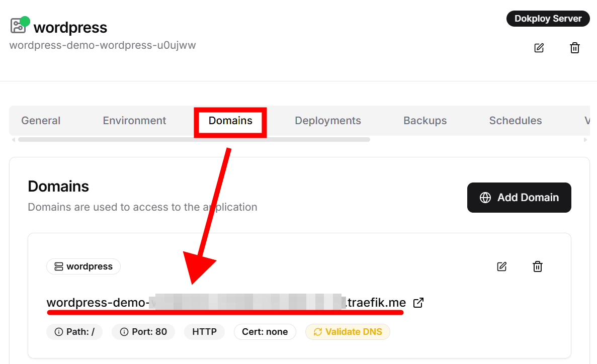Edit the wordpress service details

click(x=539, y=48)
